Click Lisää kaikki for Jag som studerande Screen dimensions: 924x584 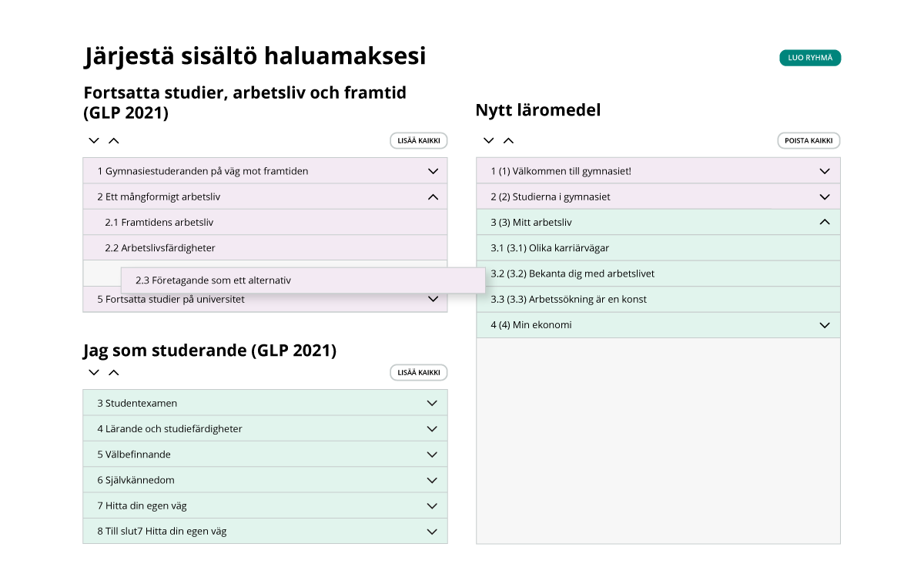pos(418,373)
